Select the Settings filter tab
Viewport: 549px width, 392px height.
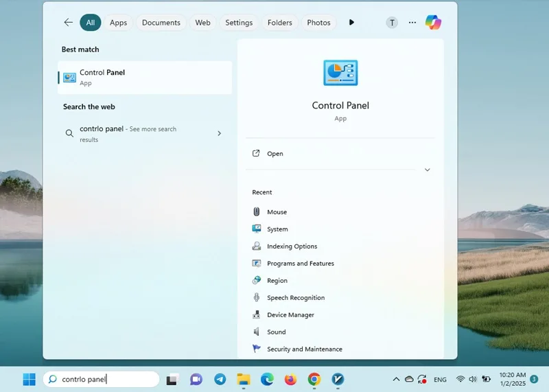[x=239, y=23]
